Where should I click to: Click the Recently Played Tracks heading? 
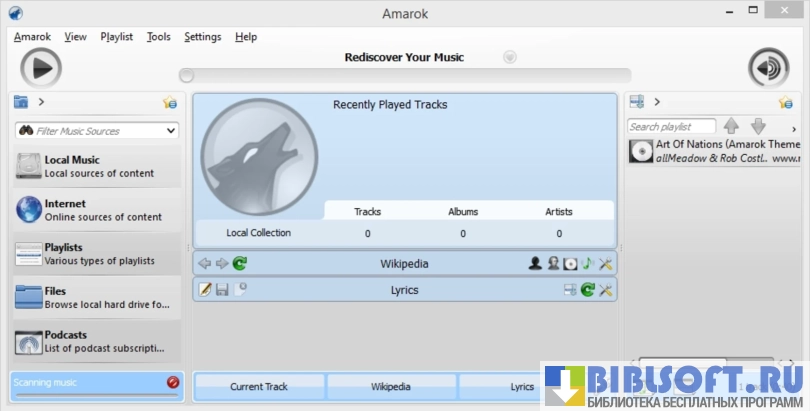coord(390,105)
